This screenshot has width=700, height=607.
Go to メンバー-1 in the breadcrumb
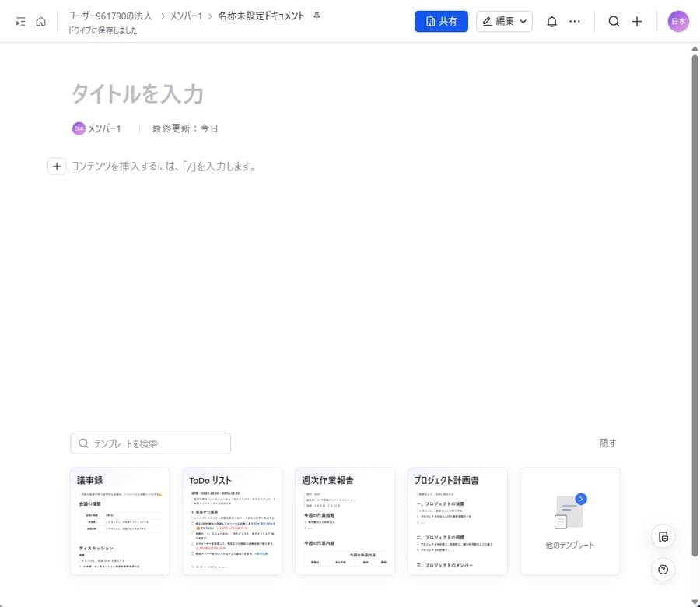point(187,15)
